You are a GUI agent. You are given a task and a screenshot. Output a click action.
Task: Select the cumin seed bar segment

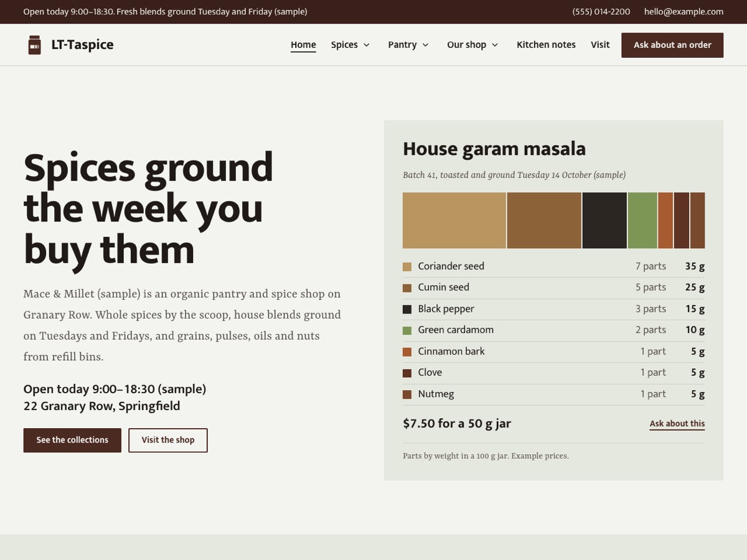(544, 220)
